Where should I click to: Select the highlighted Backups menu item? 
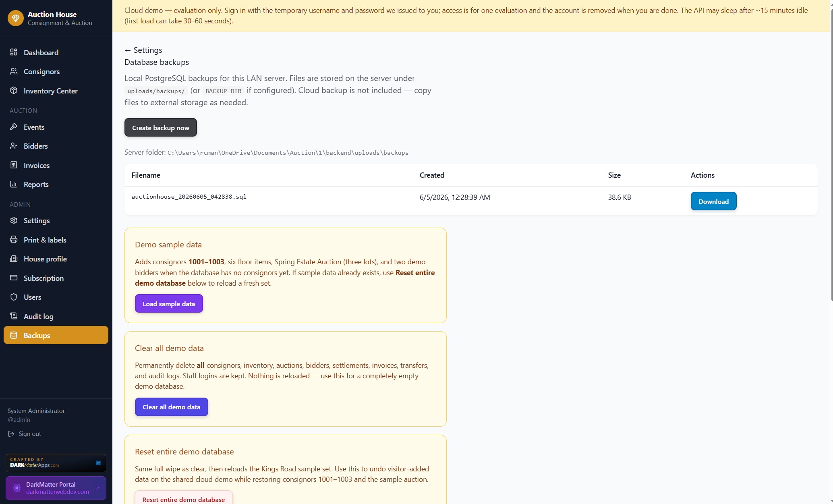56,335
